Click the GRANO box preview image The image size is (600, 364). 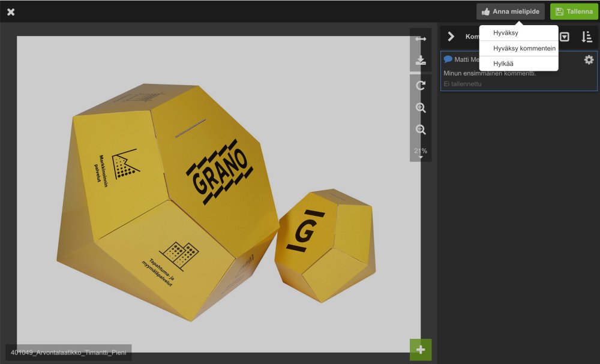218,194
